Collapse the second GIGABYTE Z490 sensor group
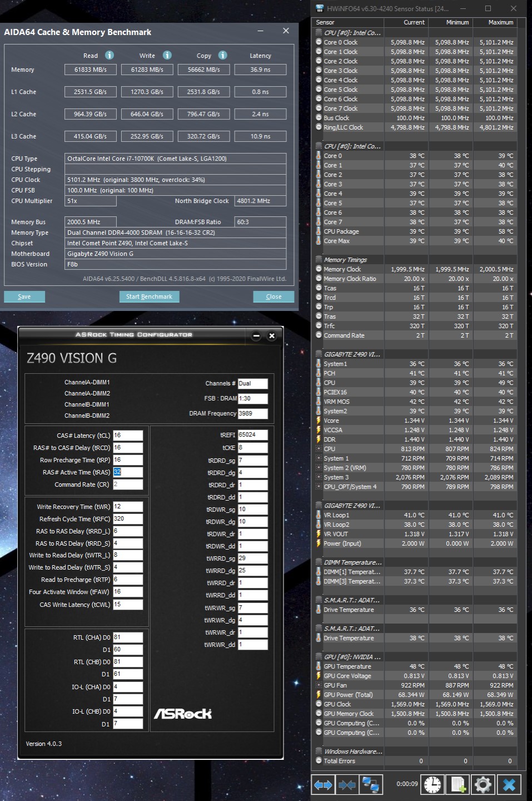 pos(319,506)
